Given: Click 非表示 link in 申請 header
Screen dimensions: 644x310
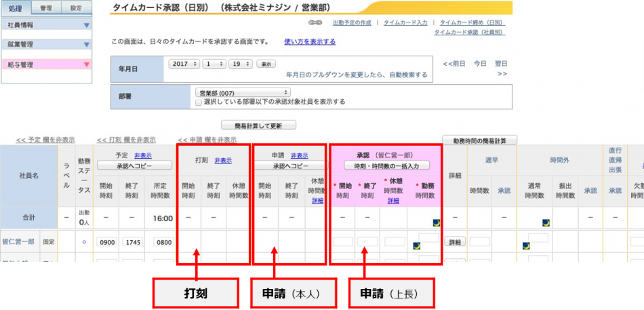Looking at the screenshot, I should pyautogui.click(x=300, y=156).
